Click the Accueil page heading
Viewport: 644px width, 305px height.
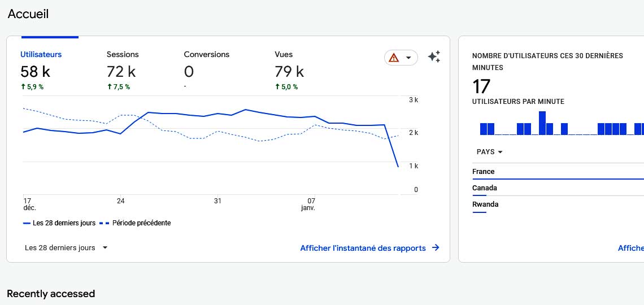[28, 14]
